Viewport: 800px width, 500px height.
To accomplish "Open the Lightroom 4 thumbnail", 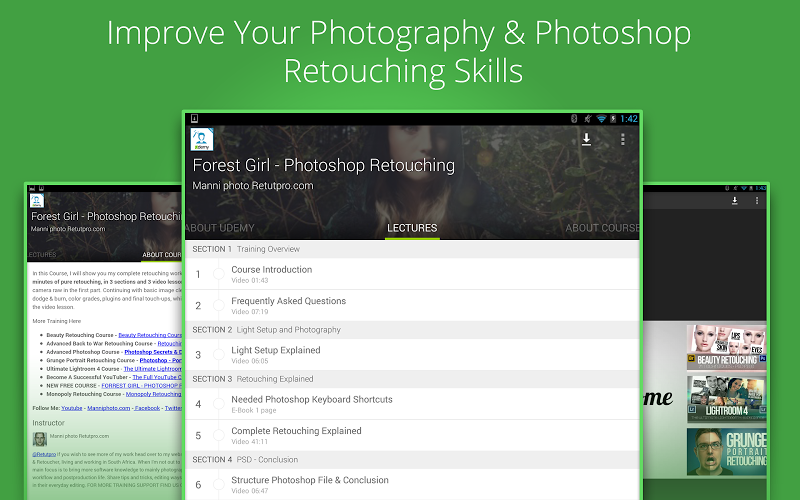I will 727,398.
